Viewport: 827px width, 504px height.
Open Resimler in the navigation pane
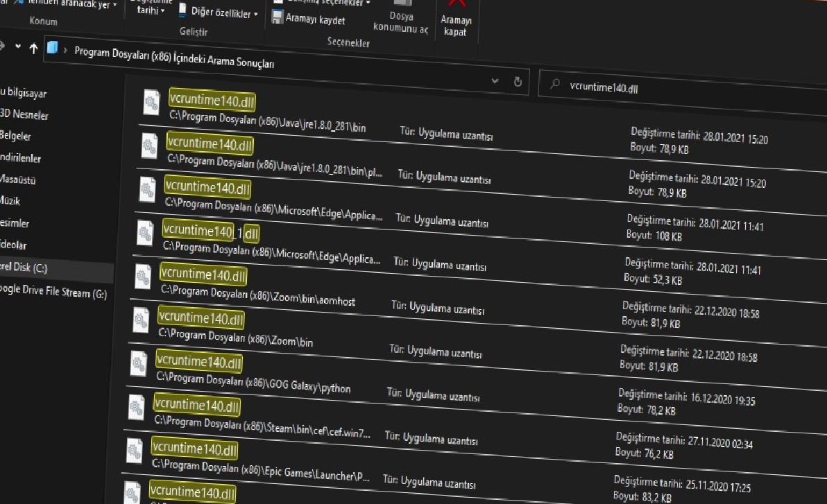[15, 223]
